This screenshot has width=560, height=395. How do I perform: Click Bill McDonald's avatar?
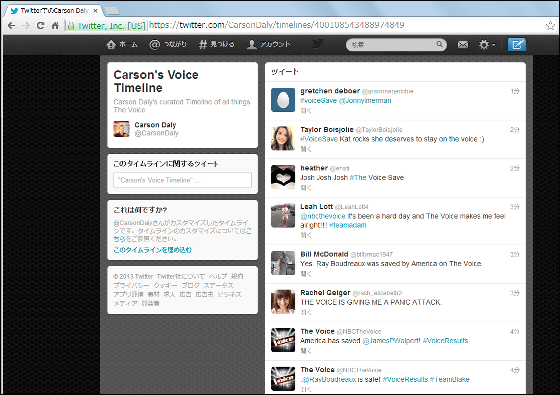[283, 263]
